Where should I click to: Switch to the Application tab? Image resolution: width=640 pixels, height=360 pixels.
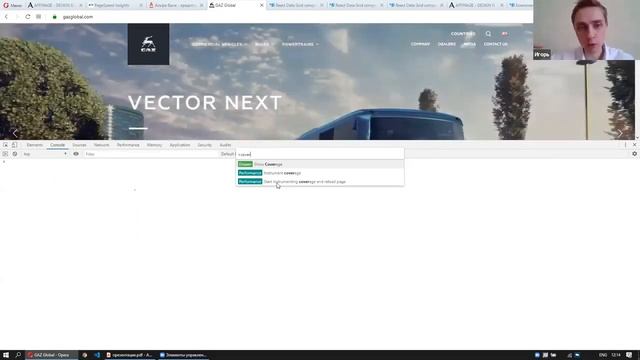pyautogui.click(x=180, y=145)
